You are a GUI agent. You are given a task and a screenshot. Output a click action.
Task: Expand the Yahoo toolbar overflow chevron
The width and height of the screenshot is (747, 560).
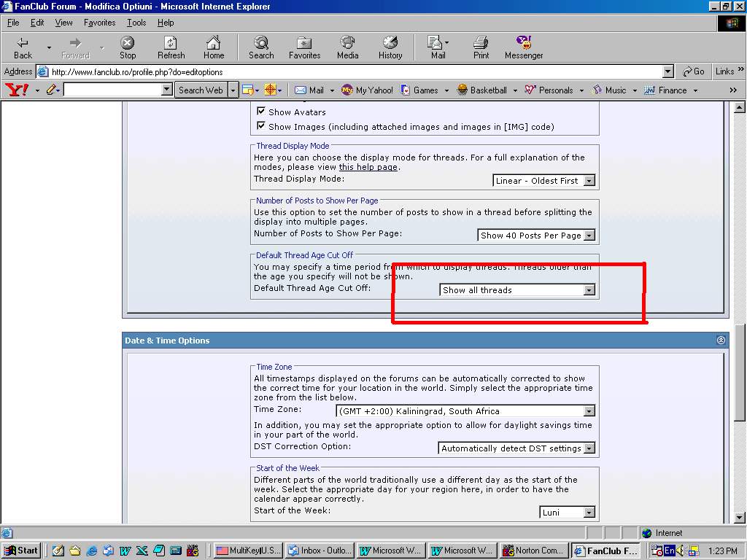[x=733, y=90]
